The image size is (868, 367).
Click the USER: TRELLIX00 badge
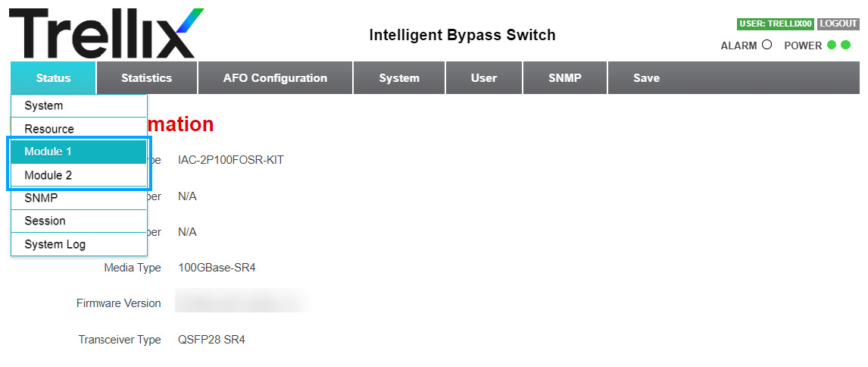(x=775, y=24)
